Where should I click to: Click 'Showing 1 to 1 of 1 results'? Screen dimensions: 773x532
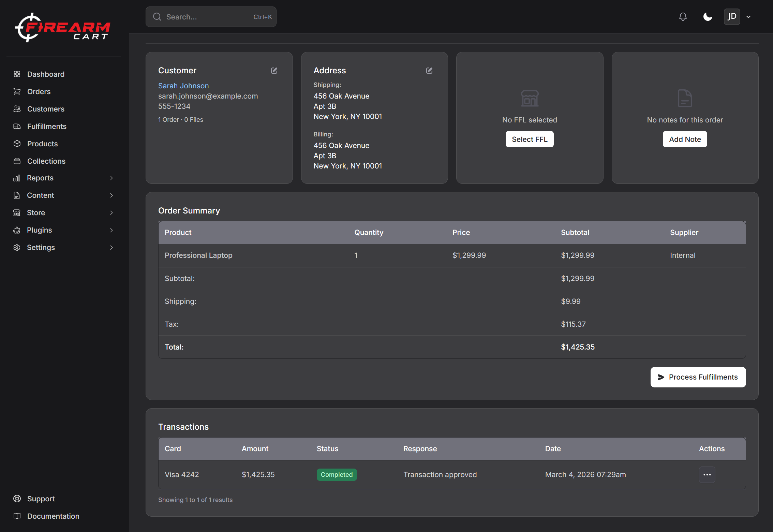[x=195, y=500]
